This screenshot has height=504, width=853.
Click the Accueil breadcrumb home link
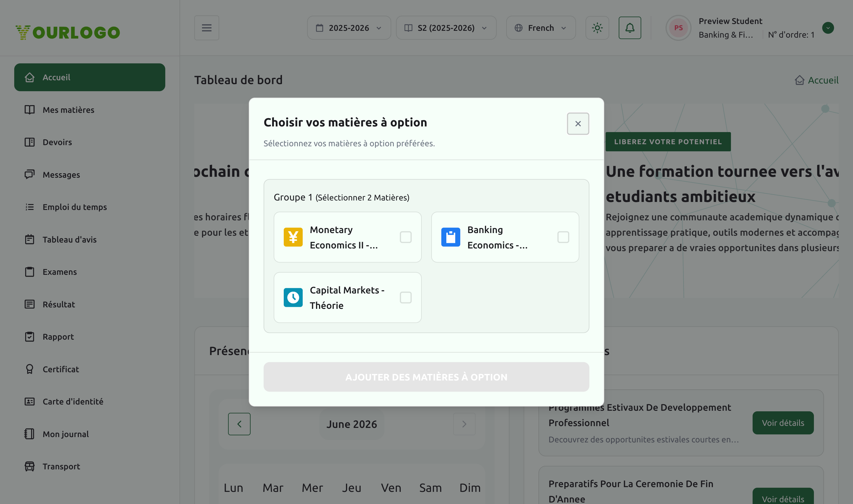817,80
